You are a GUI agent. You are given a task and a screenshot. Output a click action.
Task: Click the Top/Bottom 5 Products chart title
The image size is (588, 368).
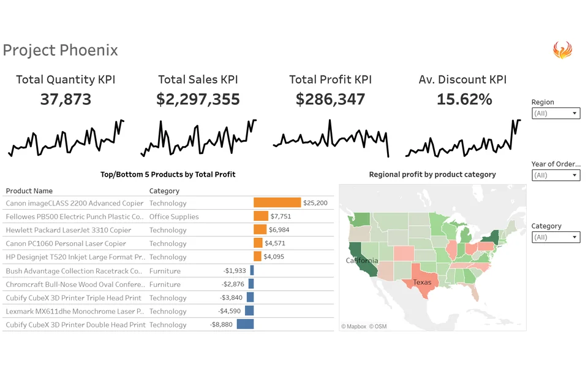(168, 175)
